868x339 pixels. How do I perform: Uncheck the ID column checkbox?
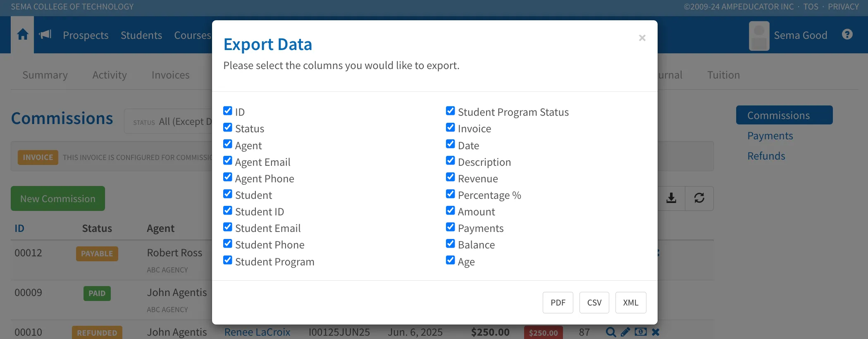tap(228, 111)
